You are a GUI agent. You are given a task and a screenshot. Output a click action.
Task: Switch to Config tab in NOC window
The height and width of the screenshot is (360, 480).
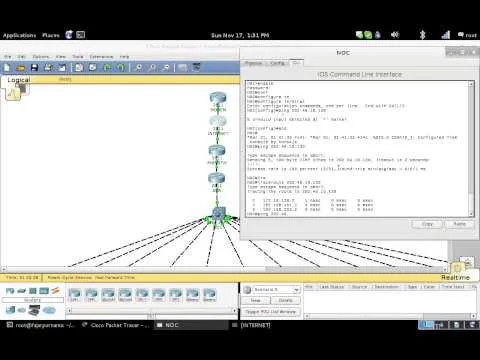tap(278, 63)
